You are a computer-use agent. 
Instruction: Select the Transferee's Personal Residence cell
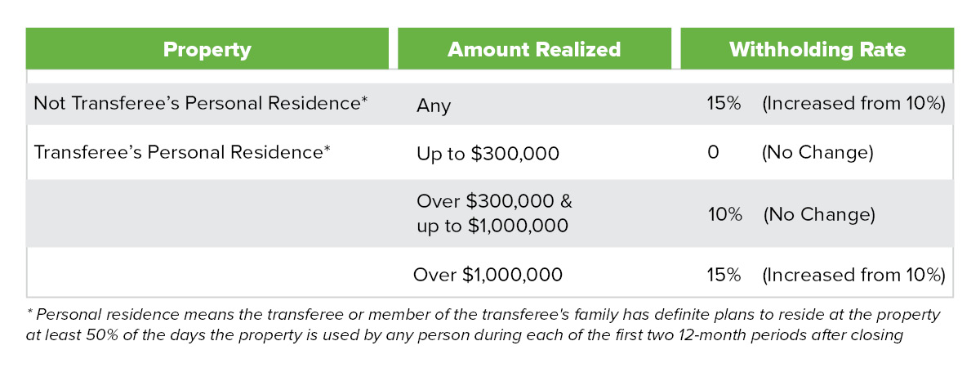tap(182, 152)
